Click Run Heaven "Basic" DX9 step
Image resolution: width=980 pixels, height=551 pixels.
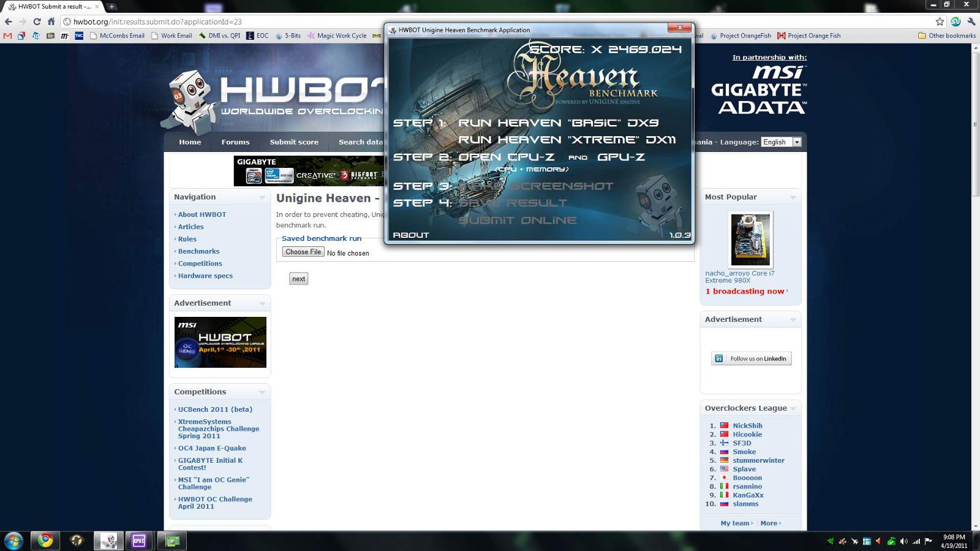click(558, 123)
